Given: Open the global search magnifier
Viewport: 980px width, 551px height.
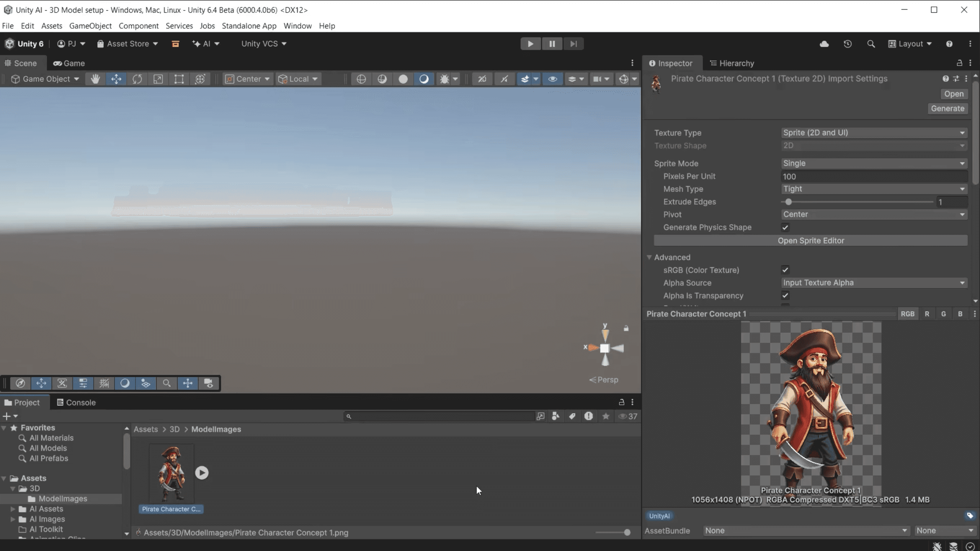Looking at the screenshot, I should point(871,44).
